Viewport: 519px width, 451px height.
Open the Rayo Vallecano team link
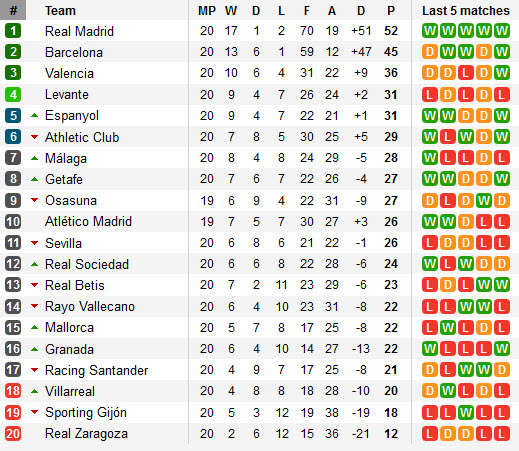(x=90, y=307)
